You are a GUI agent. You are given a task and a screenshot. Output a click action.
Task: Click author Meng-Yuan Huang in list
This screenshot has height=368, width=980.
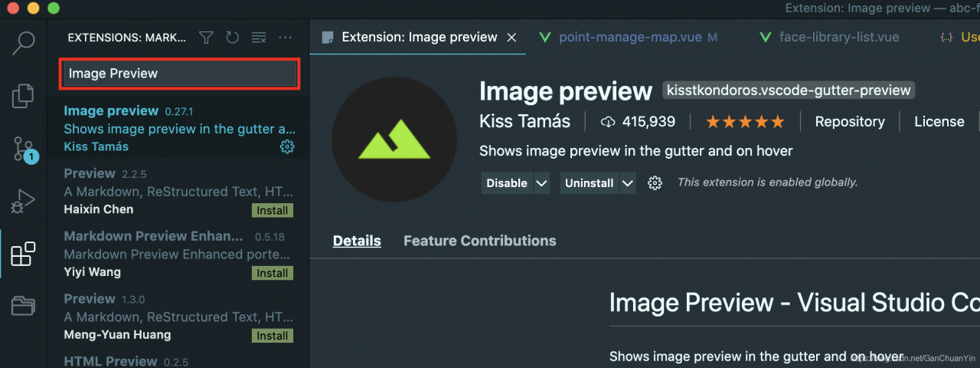click(x=117, y=335)
